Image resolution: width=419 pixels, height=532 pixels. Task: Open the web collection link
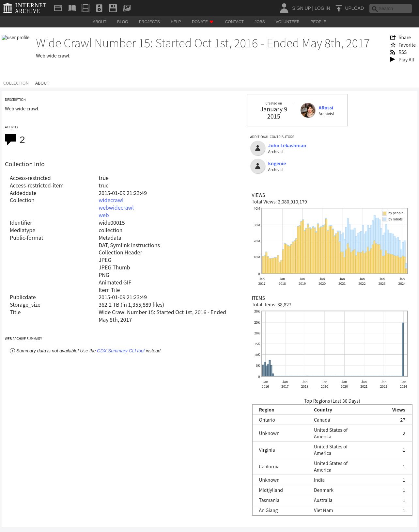pyautogui.click(x=104, y=215)
